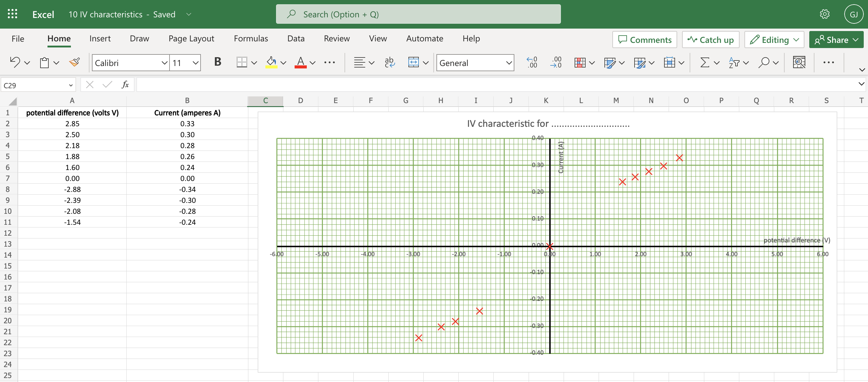Switch to the Insert ribbon tab
Screen dimensions: 868x382
point(100,39)
